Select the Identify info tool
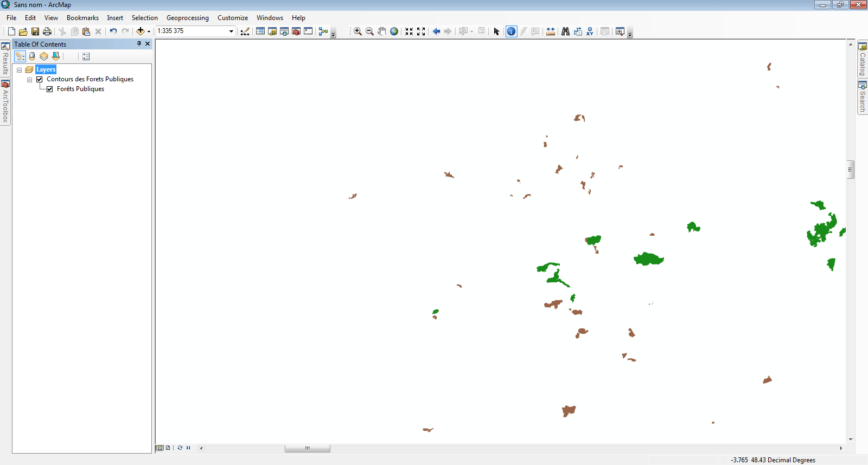The height and width of the screenshot is (465, 868). click(x=511, y=31)
